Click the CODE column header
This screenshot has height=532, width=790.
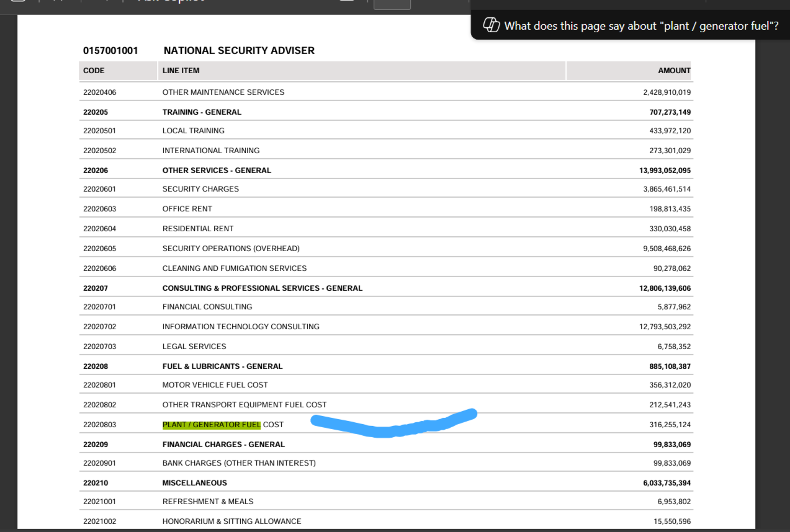pyautogui.click(x=94, y=71)
